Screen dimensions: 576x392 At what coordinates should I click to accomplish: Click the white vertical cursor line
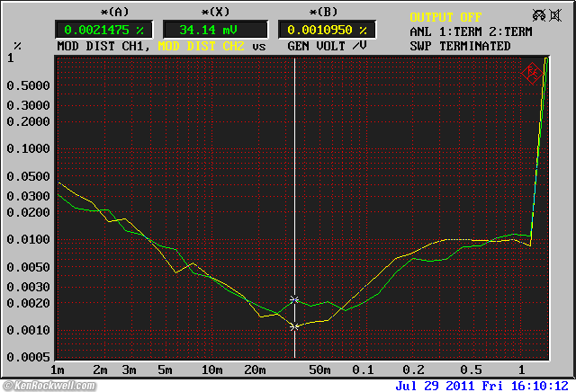[295, 180]
